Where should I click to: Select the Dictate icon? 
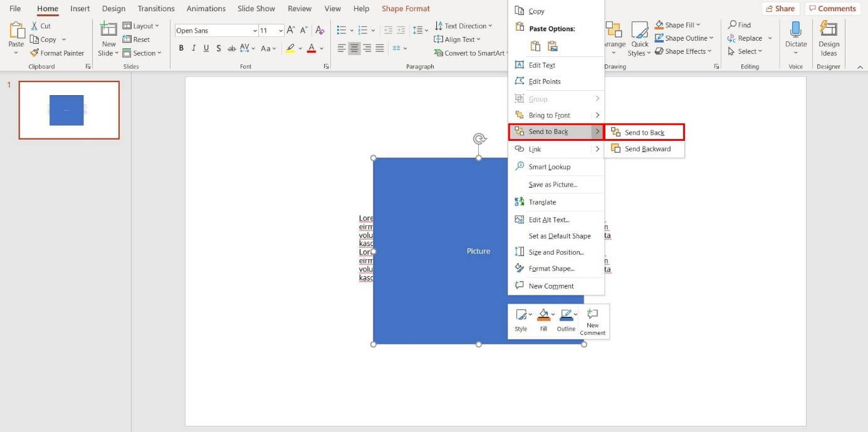point(796,30)
